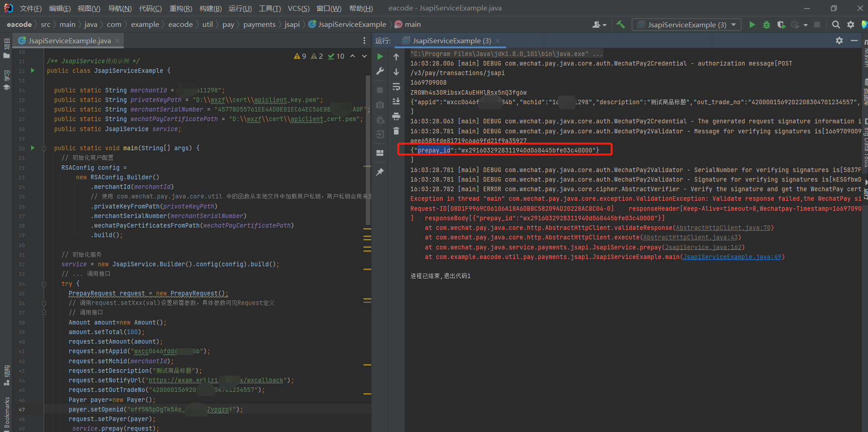The image size is (868, 432).
Task: Toggle scroll-to-end in the console
Action: 396,101
